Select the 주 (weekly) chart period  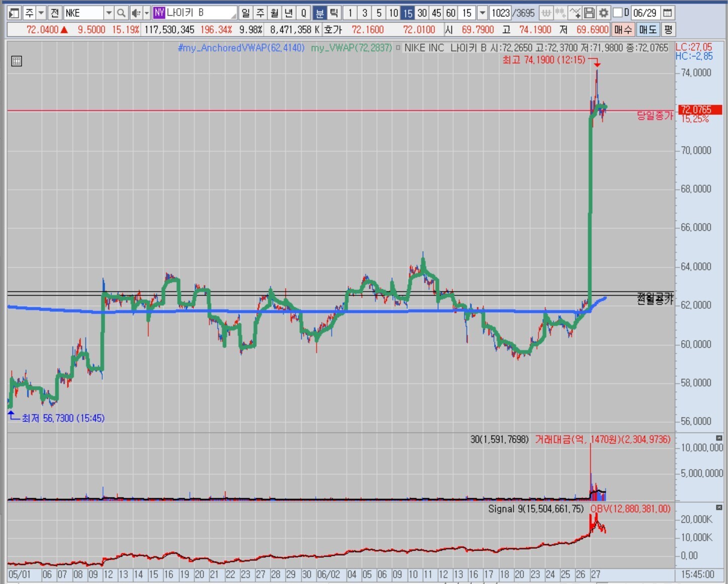[x=260, y=13]
